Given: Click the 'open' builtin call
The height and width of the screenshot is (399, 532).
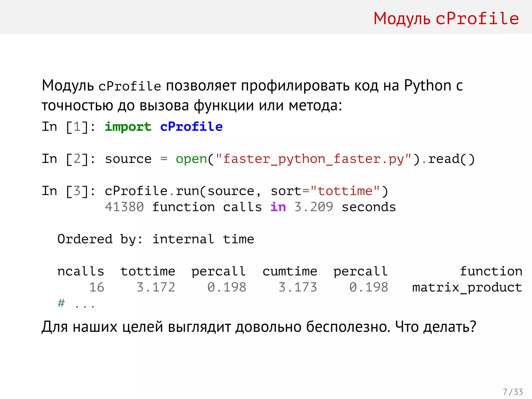Looking at the screenshot, I should [x=191, y=159].
